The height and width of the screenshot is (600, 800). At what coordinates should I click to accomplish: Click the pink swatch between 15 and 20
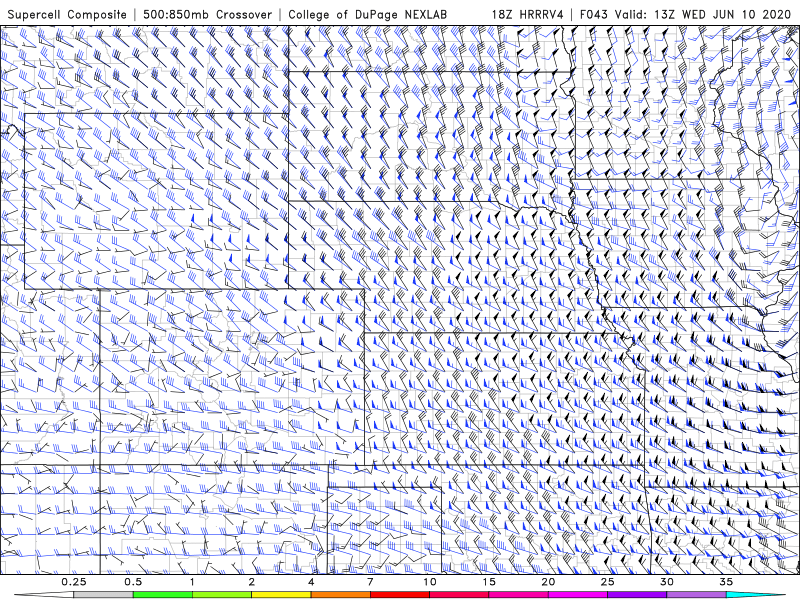518,595
